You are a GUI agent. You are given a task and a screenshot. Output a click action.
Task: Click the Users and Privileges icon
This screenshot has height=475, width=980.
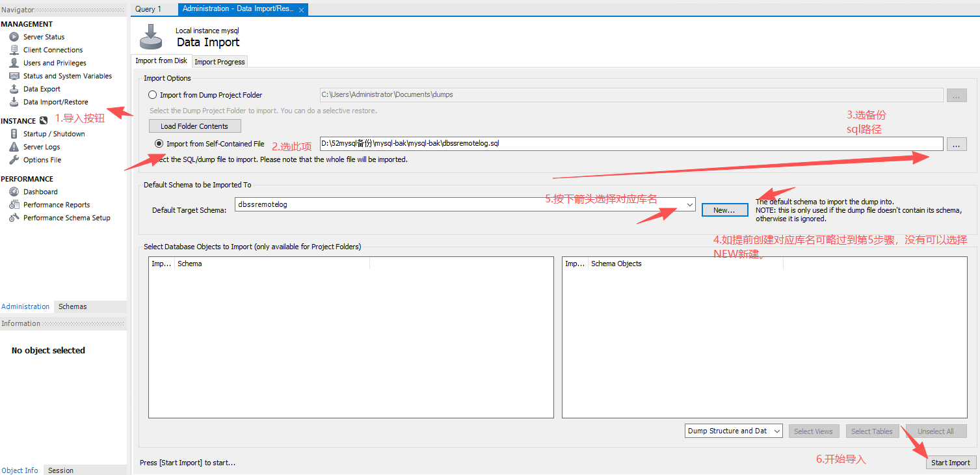click(x=14, y=63)
